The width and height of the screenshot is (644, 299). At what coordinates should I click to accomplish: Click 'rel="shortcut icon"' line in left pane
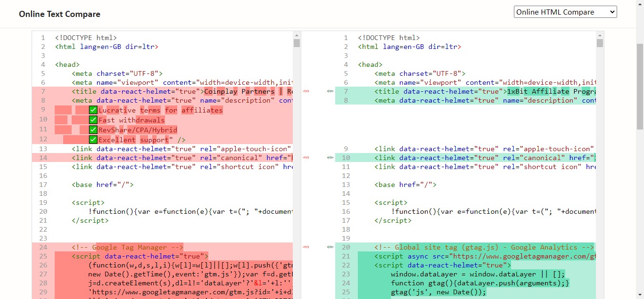182,167
